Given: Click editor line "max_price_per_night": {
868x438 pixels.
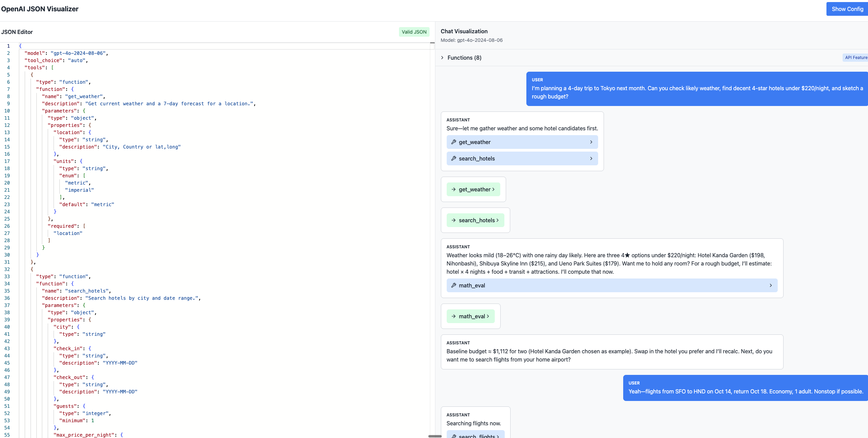Looking at the screenshot, I should (88, 435).
